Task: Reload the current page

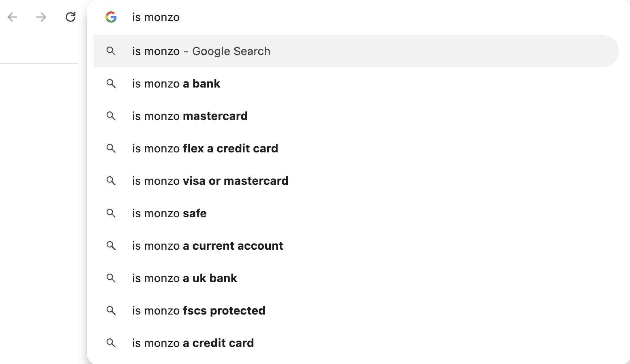Action: 71,17
